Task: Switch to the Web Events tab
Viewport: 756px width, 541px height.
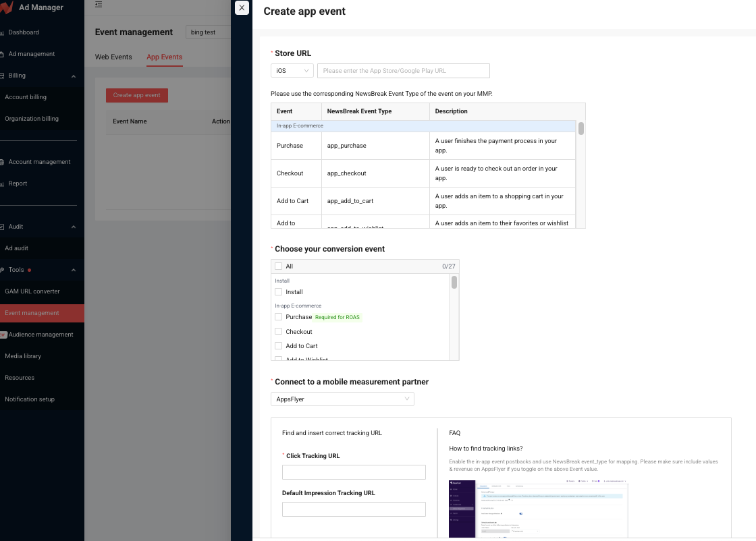Action: click(113, 57)
